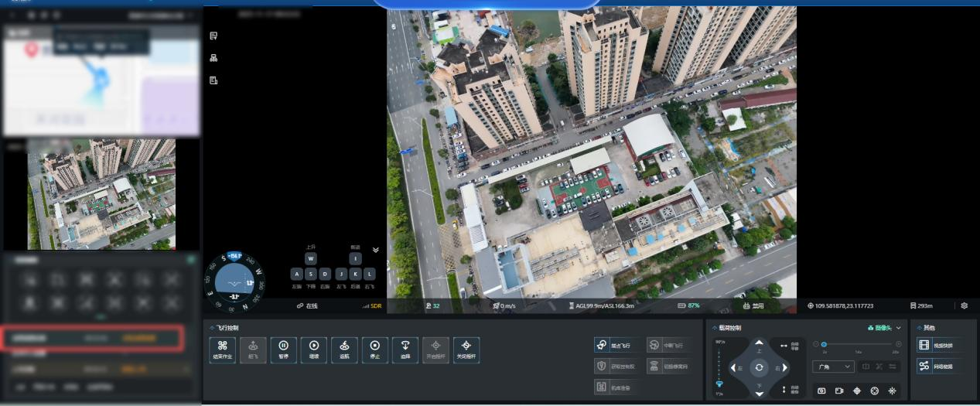The width and height of the screenshot is (980, 406).
Task: Take a photo with camera icon
Action: (x=821, y=391)
